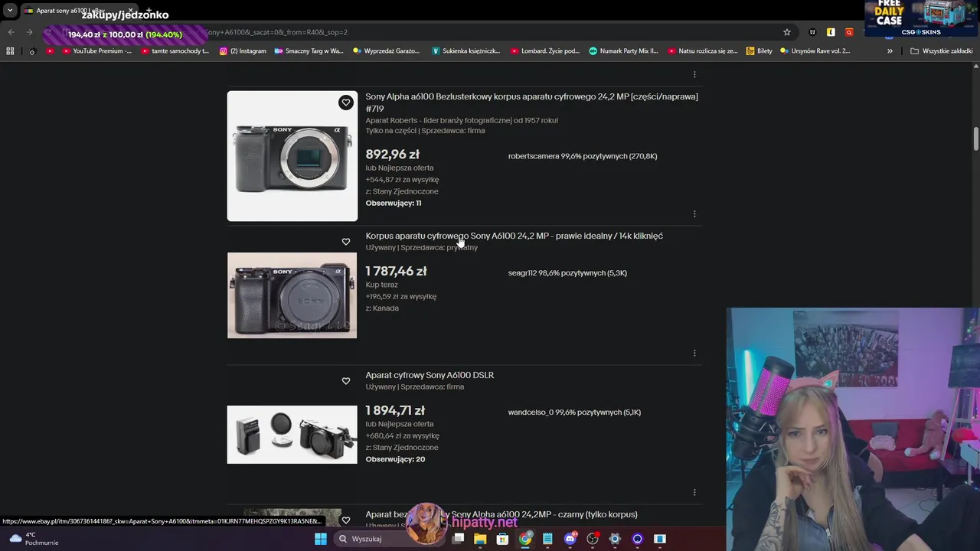This screenshot has width=980, height=551.
Task: Open the three-dot menu below the 1 787,46 zł listing
Action: click(x=694, y=353)
